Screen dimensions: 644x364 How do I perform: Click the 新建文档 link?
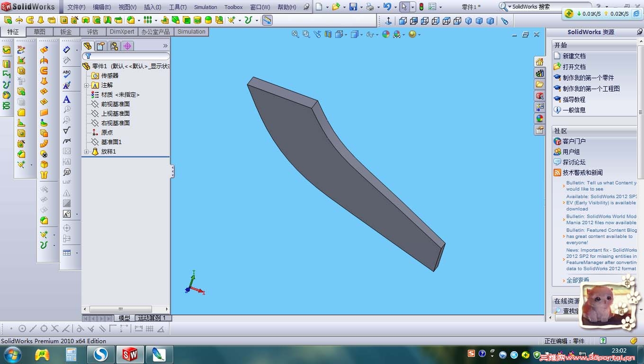574,56
